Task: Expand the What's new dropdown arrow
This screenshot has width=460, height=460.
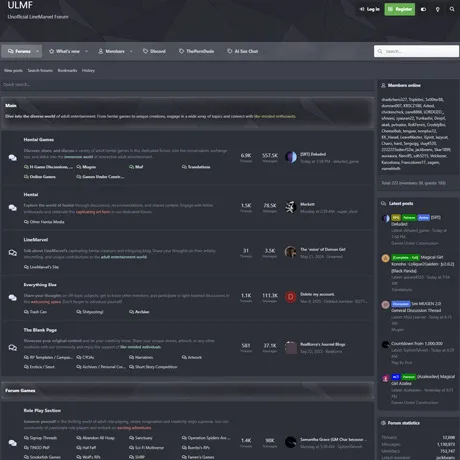Action: pos(86,51)
